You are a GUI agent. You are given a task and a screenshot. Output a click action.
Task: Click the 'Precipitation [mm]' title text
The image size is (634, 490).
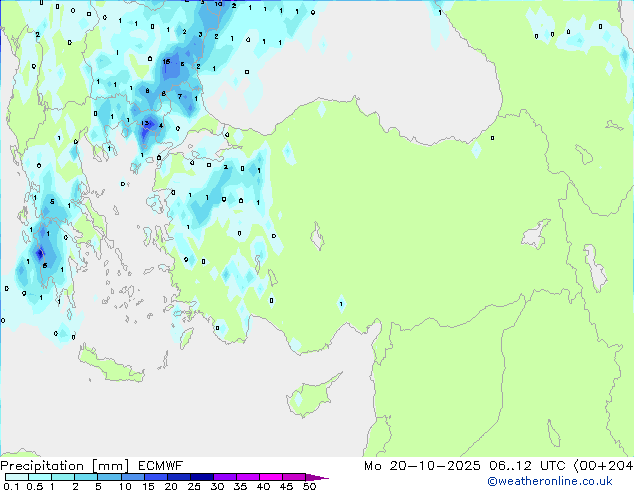tap(65, 466)
